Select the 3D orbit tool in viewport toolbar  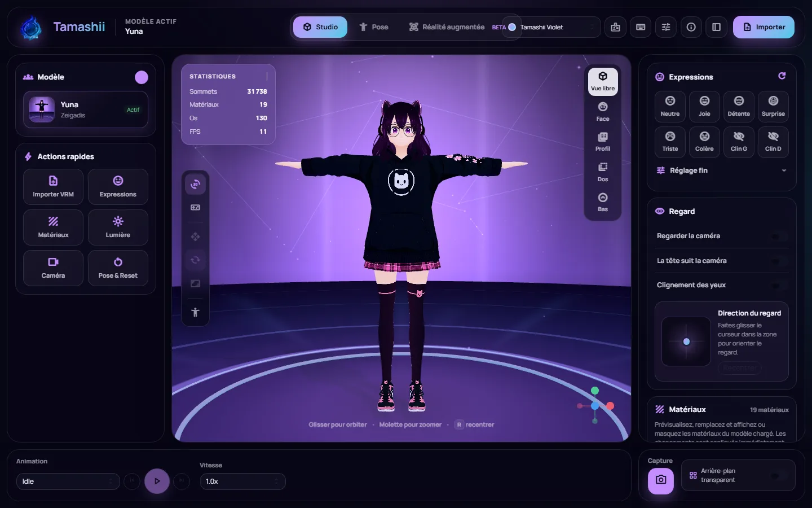pos(196,184)
